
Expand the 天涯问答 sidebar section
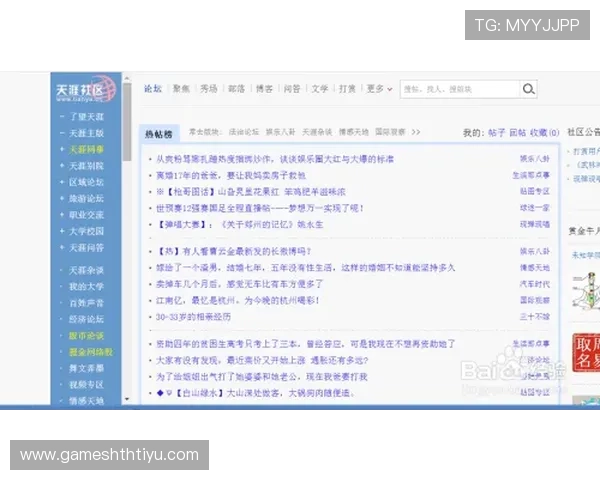pos(62,247)
